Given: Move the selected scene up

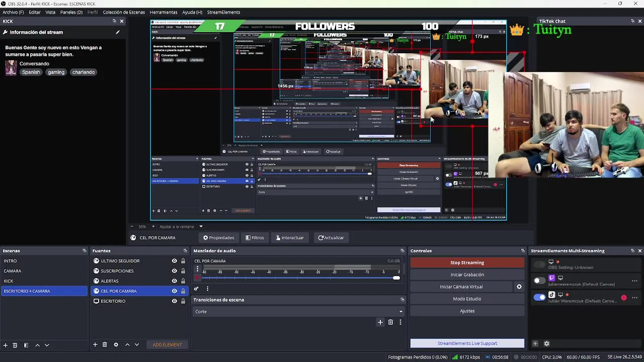Looking at the screenshot, I should (37, 345).
